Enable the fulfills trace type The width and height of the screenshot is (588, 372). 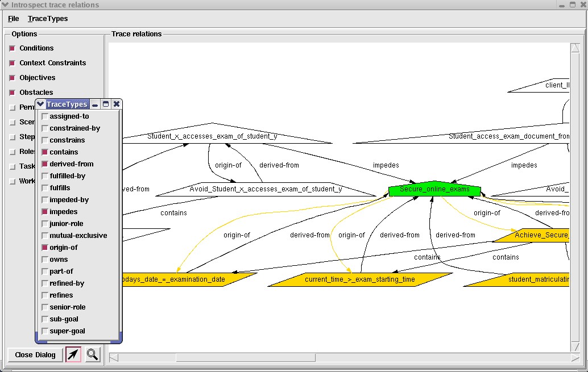click(44, 188)
